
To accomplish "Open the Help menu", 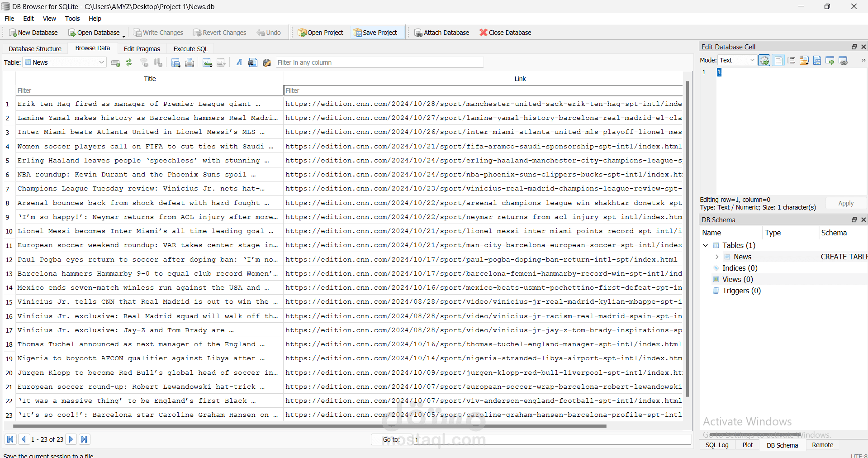I will (95, 19).
